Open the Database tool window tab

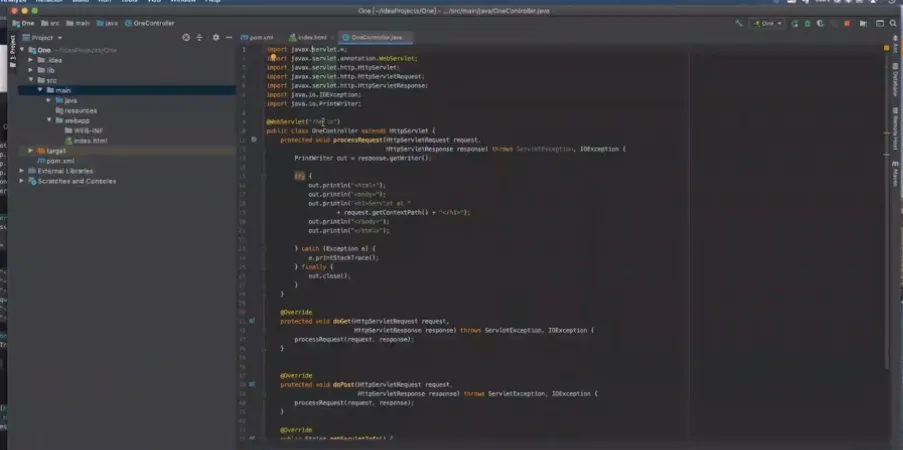pos(895,81)
